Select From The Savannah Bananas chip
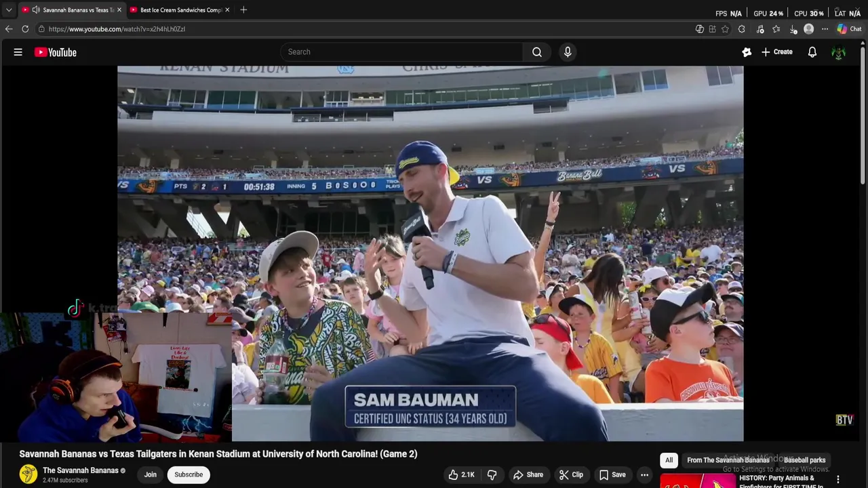868x488 pixels. 728,460
